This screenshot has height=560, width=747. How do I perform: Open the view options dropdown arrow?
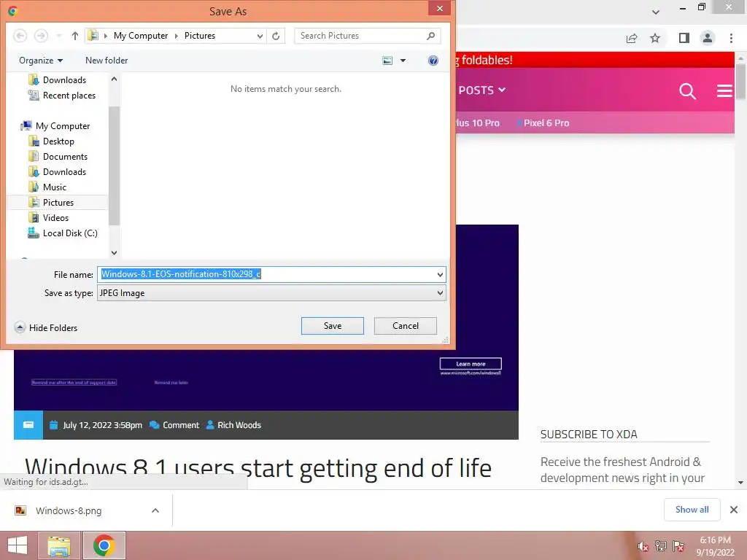coord(403,61)
